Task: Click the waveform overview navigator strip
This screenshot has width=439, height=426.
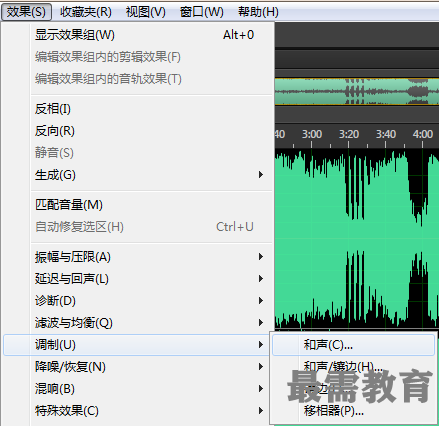Action: [357, 92]
